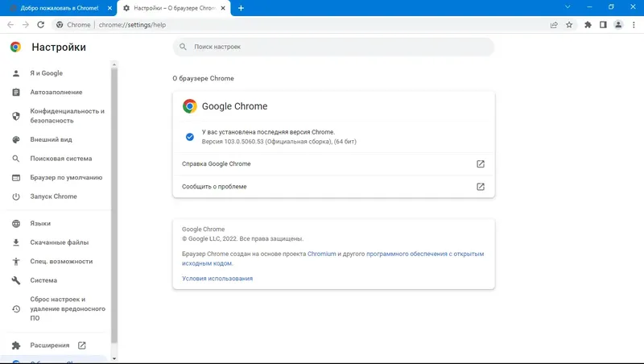
Task: Click the forward navigation arrow
Action: [x=26, y=25]
